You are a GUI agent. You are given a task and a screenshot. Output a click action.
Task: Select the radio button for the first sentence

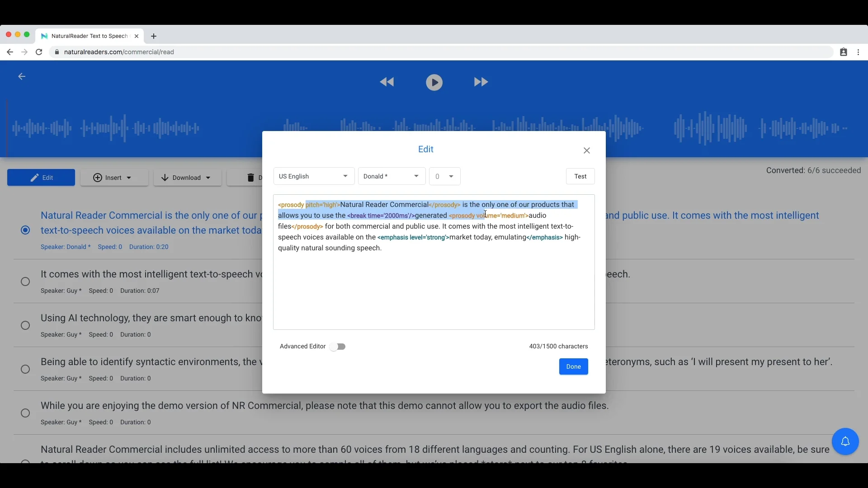pyautogui.click(x=25, y=230)
